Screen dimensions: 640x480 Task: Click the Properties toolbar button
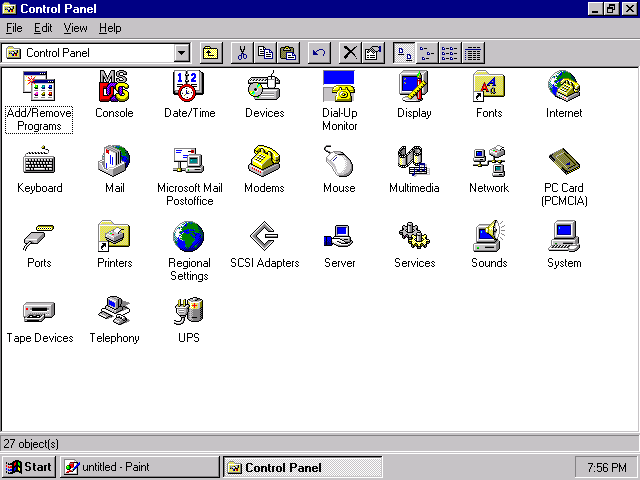pos(373,53)
